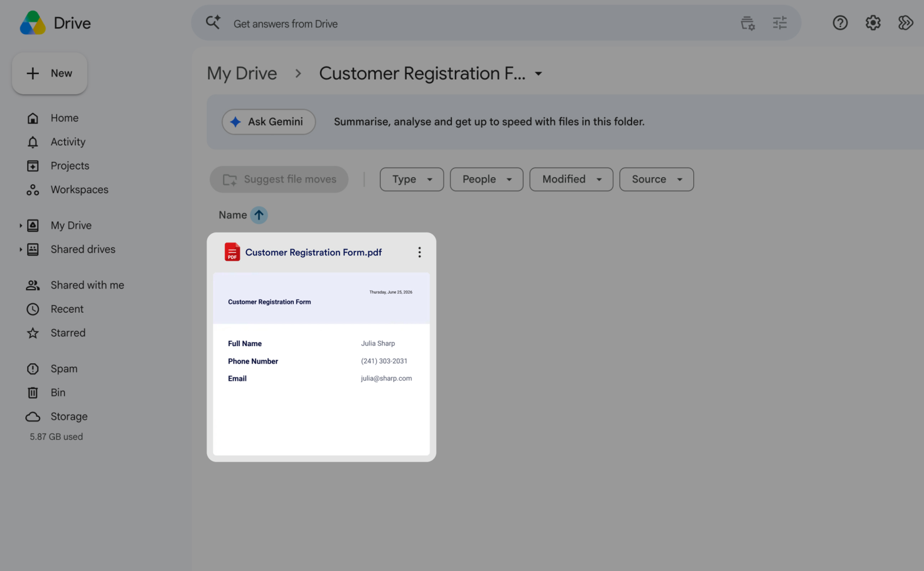
Task: Open the Spam section
Action: (x=64, y=369)
